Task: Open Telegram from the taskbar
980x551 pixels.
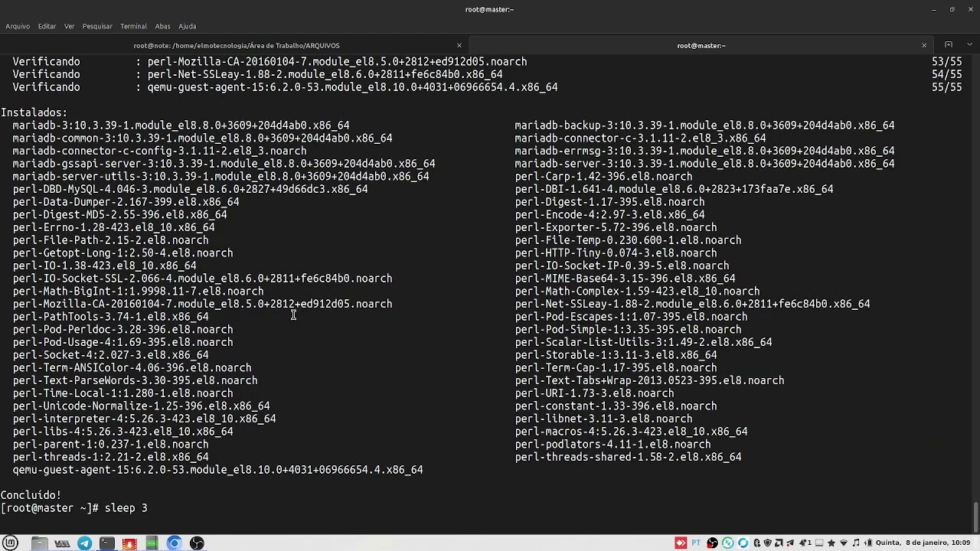Action: click(84, 543)
